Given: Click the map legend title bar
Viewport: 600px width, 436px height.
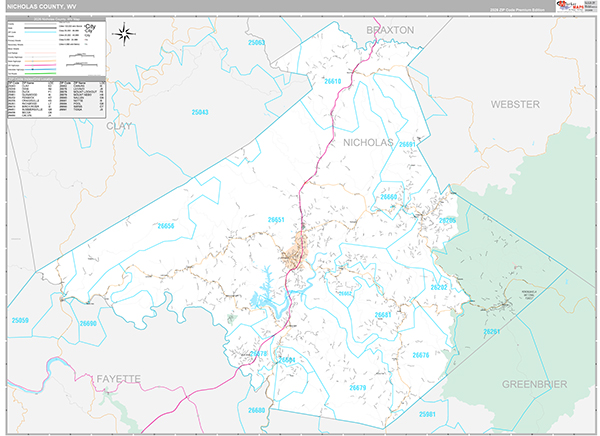Looking at the screenshot, I should pos(56,19).
